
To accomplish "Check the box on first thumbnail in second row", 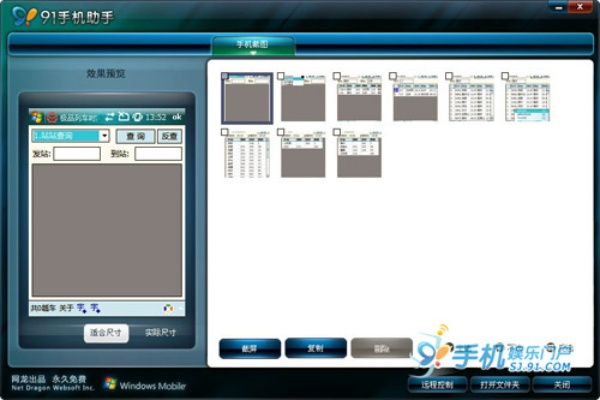I will point(225,132).
